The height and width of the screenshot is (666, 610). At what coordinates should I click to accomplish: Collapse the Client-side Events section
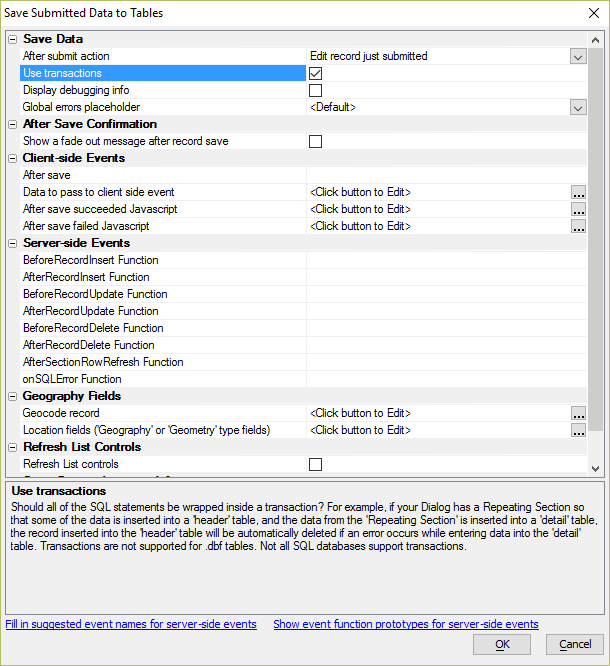[x=13, y=158]
